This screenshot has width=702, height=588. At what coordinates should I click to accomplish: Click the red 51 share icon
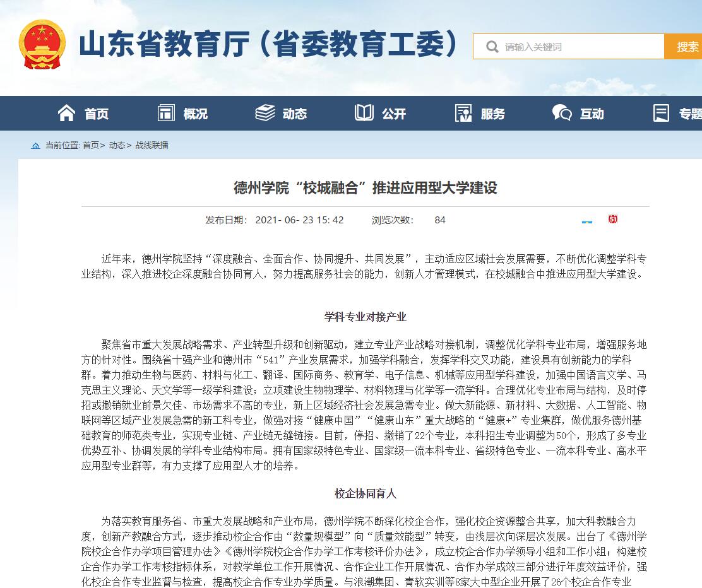[x=612, y=219]
